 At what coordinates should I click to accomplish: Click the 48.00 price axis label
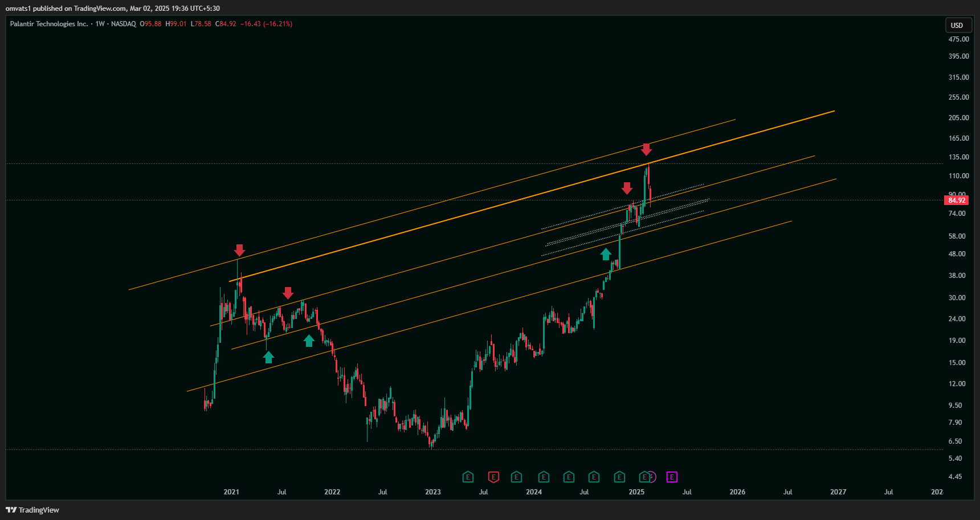click(x=957, y=254)
